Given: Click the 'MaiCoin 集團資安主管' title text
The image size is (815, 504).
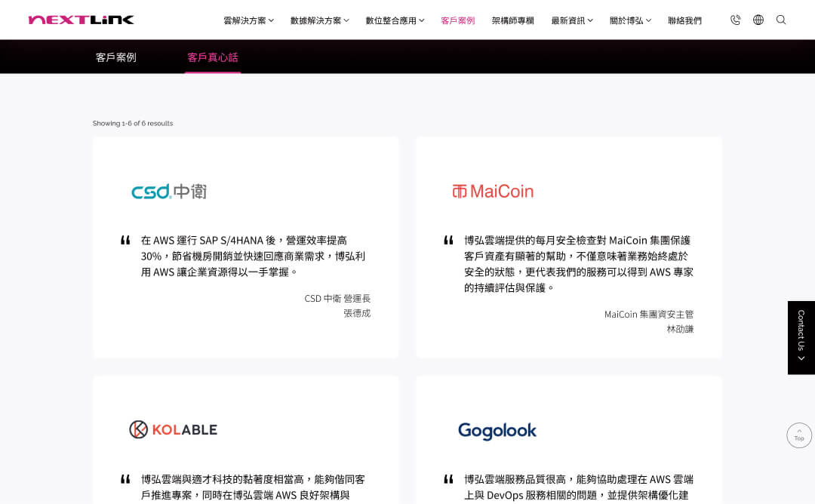Looking at the screenshot, I should (649, 314).
